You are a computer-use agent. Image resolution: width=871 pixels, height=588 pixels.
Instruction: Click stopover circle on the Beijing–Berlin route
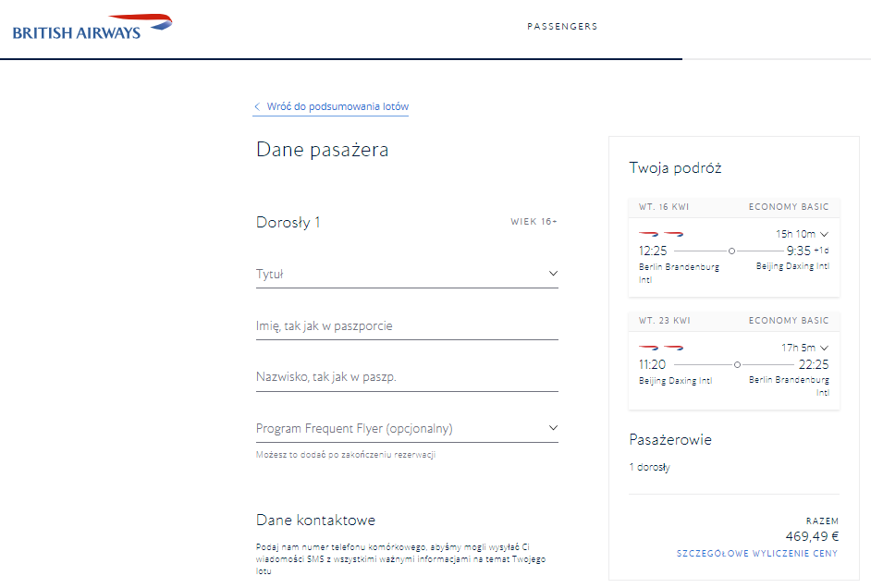coord(737,365)
